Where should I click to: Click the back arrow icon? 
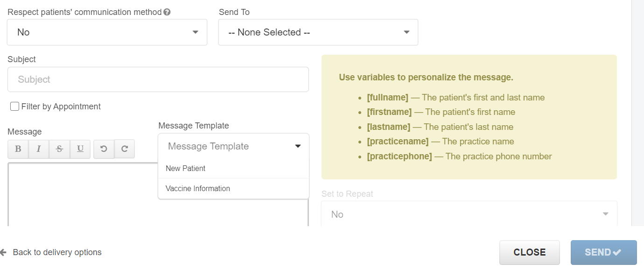3,252
